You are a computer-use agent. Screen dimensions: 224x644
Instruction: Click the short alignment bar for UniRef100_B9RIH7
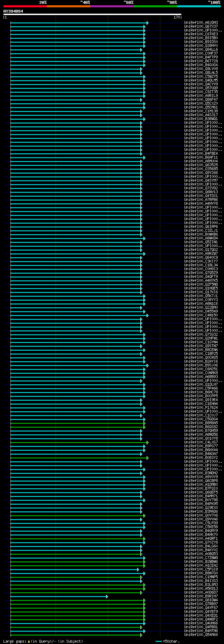(x=59, y=596)
